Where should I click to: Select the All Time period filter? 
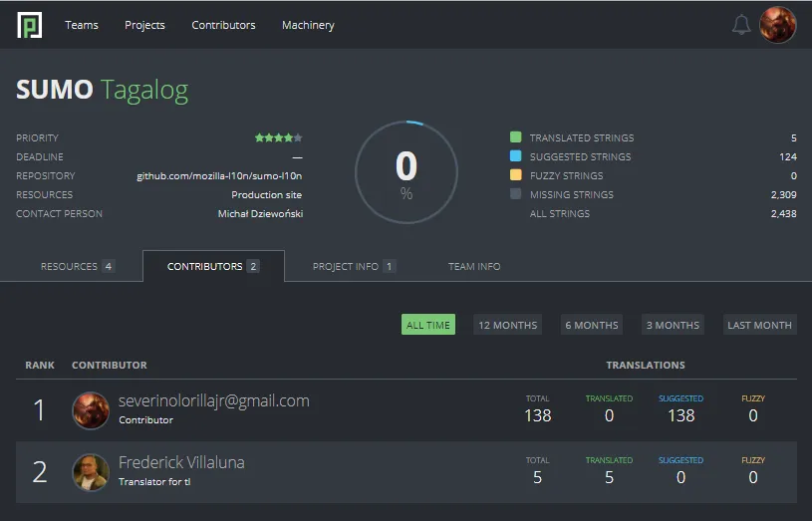point(428,325)
